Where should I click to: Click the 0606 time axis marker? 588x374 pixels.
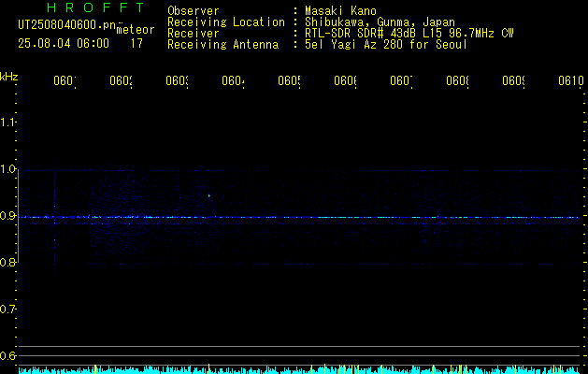pos(345,81)
